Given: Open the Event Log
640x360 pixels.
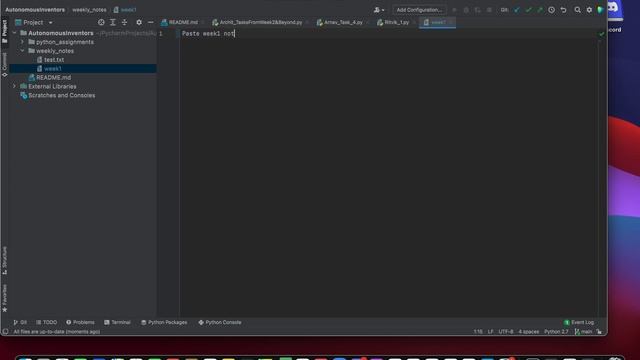Looking at the screenshot, I should 579,322.
